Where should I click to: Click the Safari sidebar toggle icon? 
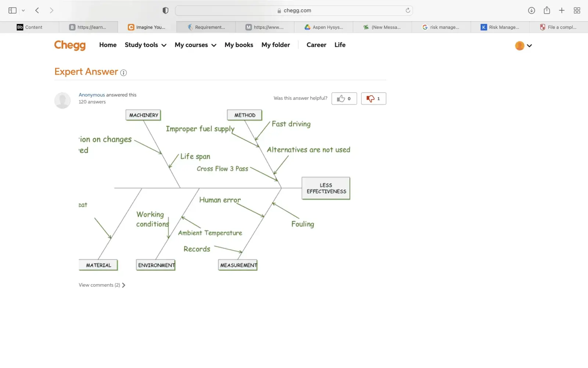(12, 10)
